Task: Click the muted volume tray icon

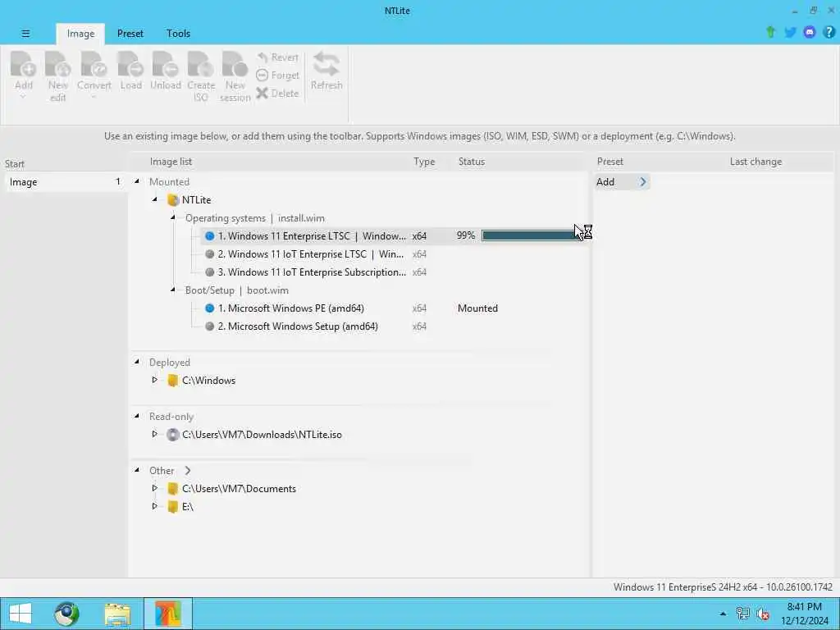Action: click(764, 614)
